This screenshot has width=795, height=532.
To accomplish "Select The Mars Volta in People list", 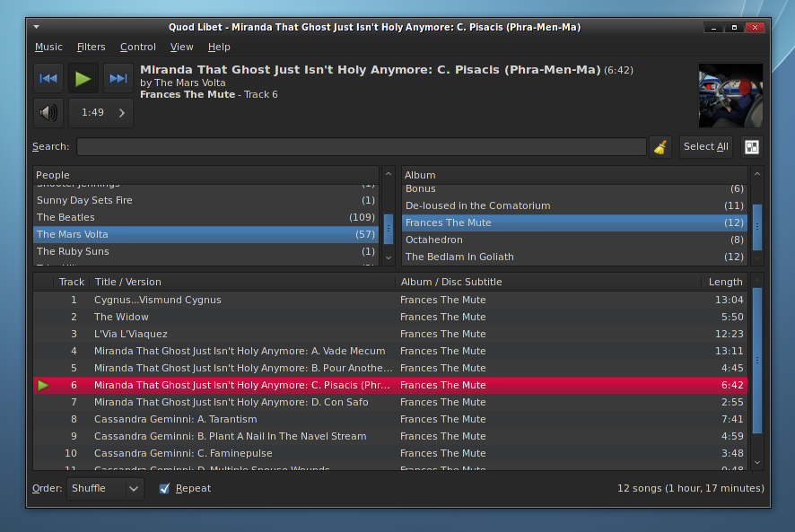I will point(205,234).
